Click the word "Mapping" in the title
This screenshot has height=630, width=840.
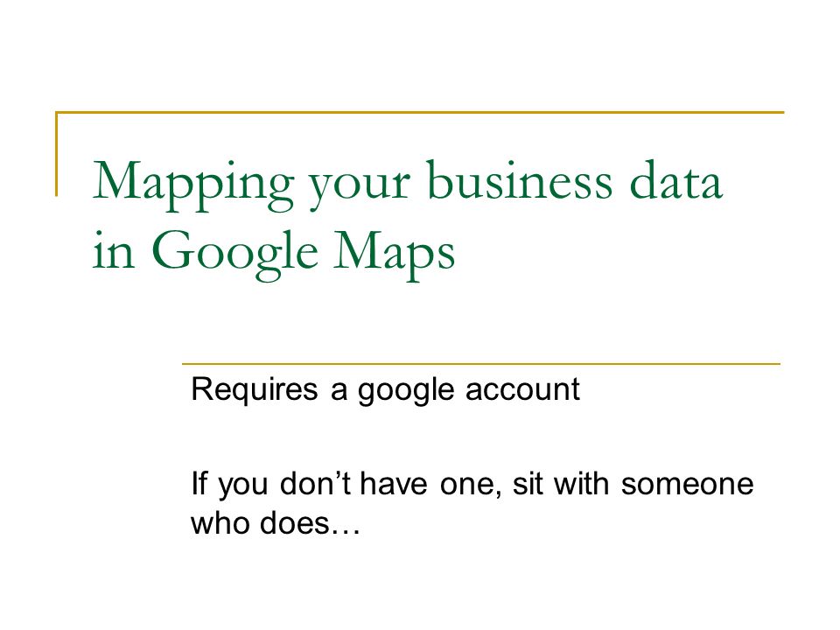(193, 185)
